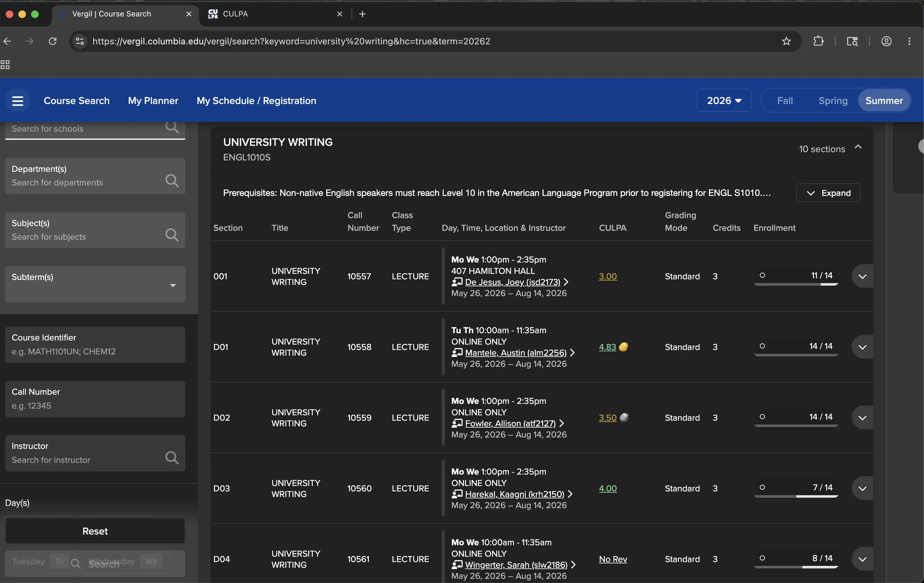Open the tab search icon in toolbar
Image resolution: width=924 pixels, height=583 pixels.
pos(852,41)
